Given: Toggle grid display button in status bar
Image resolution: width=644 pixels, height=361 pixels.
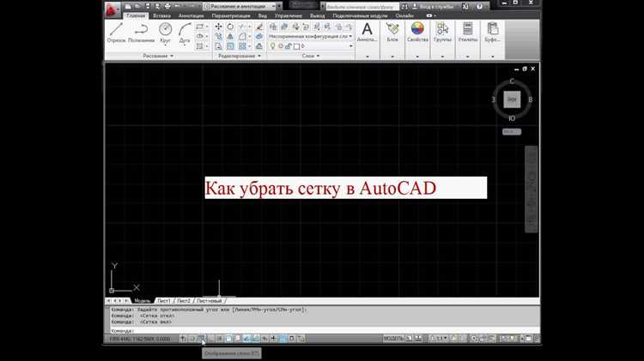Looking at the screenshot, I should click(201, 339).
